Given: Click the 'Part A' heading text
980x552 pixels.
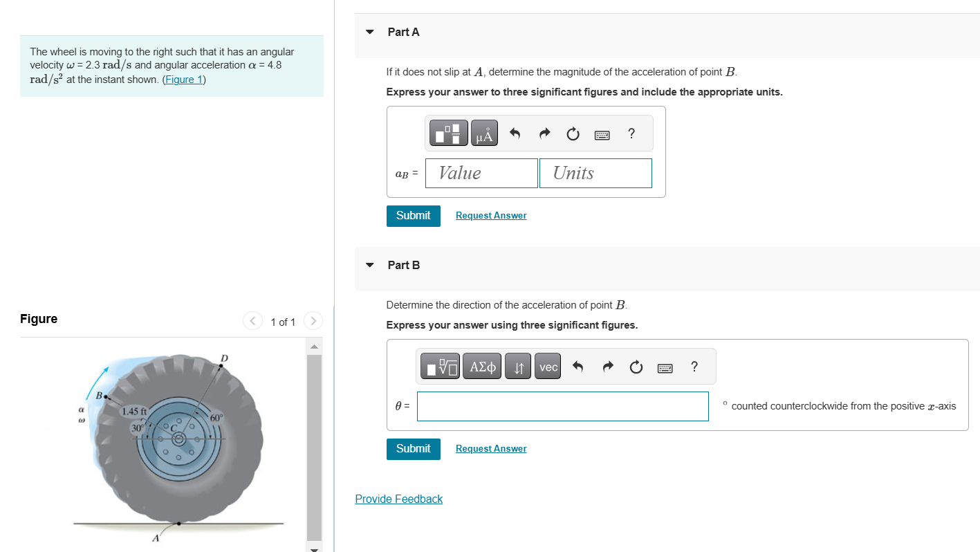Looking at the screenshot, I should [403, 32].
